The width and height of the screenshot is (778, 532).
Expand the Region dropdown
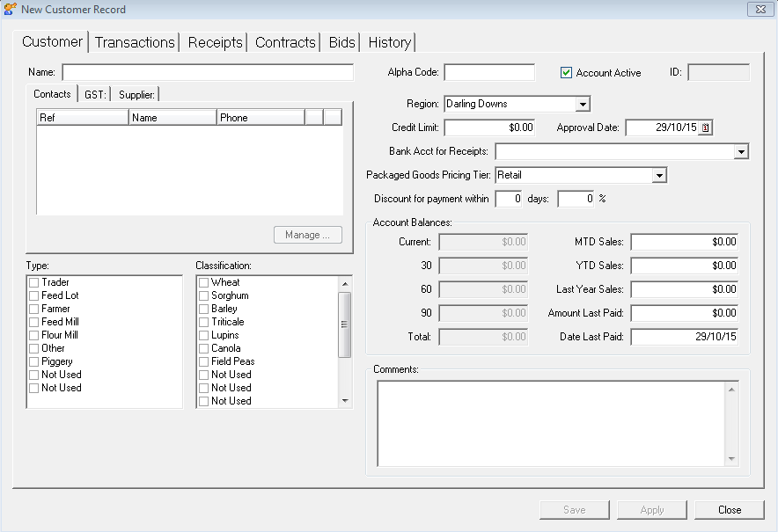pyautogui.click(x=583, y=105)
